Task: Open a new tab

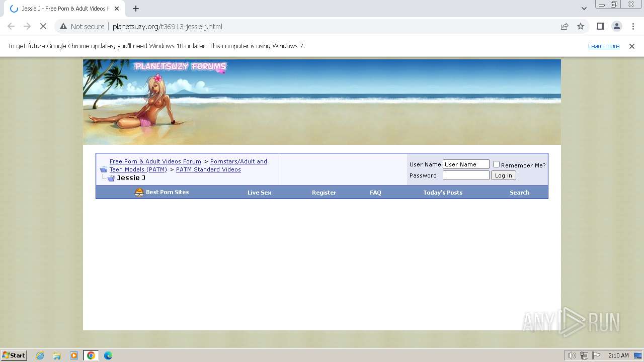Action: (x=136, y=9)
